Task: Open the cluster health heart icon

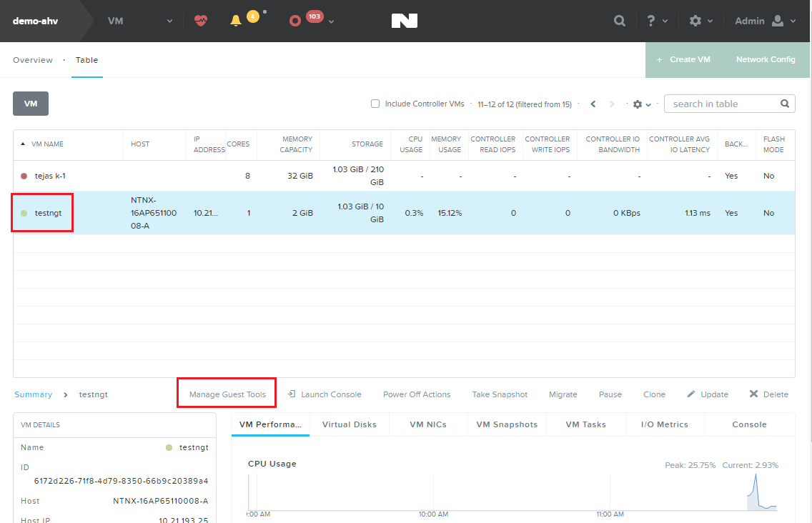Action: click(200, 21)
